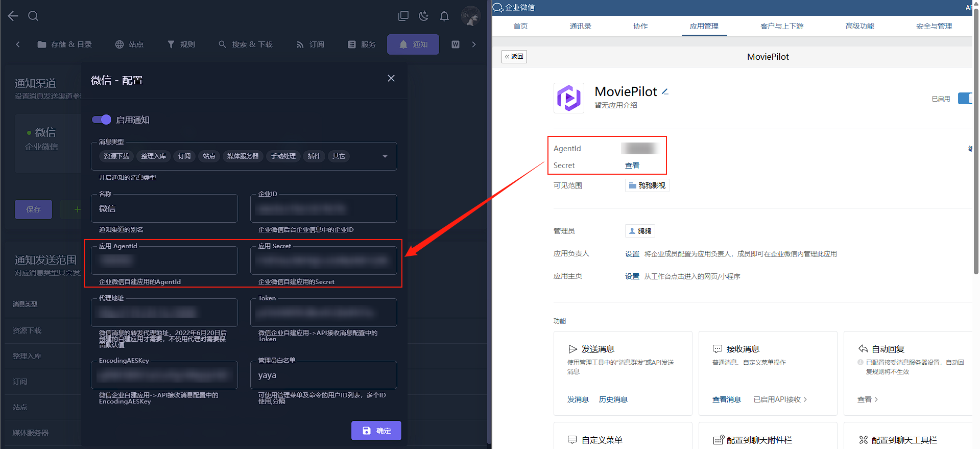This screenshot has width=980, height=449.
Task: Click 查看 link under 自动回复
Action: (867, 399)
